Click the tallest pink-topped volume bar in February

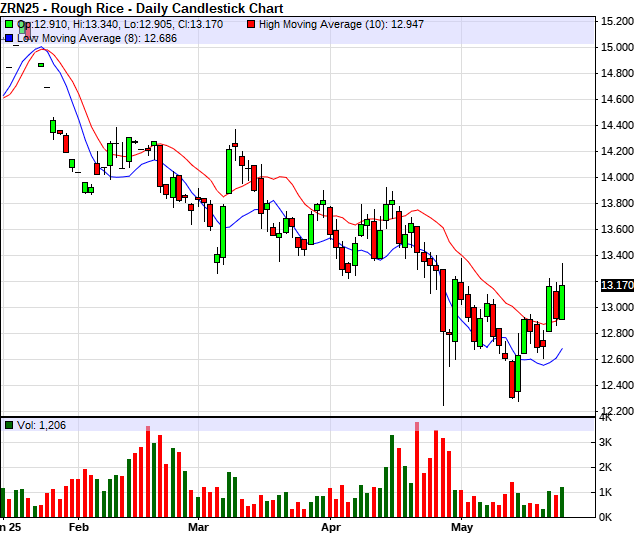(x=149, y=486)
